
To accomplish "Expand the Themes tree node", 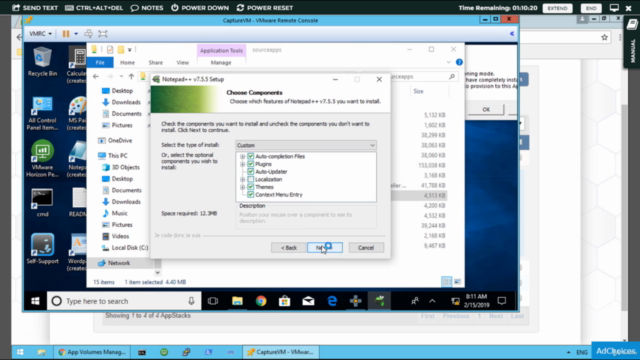I will (242, 187).
